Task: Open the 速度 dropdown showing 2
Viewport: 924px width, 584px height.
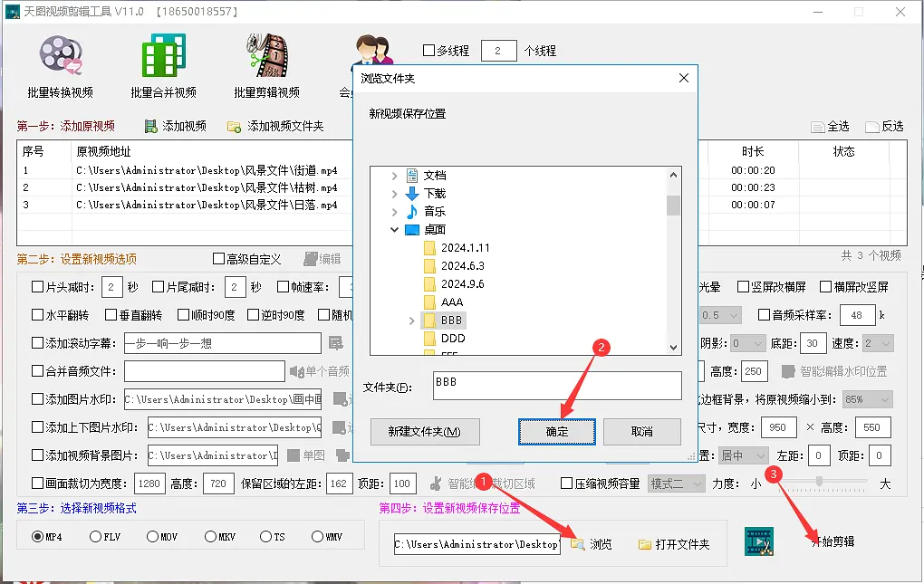Action: (878, 343)
